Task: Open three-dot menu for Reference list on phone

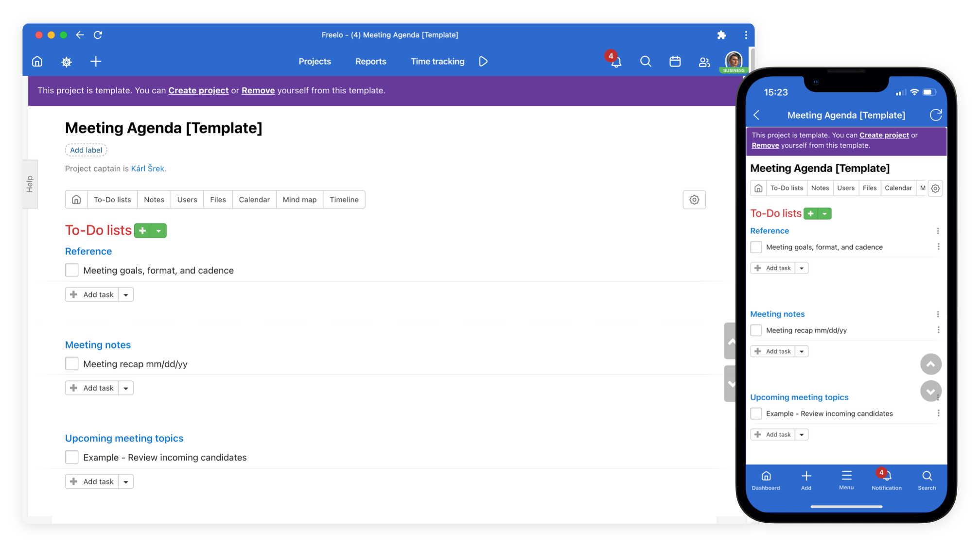Action: tap(938, 231)
